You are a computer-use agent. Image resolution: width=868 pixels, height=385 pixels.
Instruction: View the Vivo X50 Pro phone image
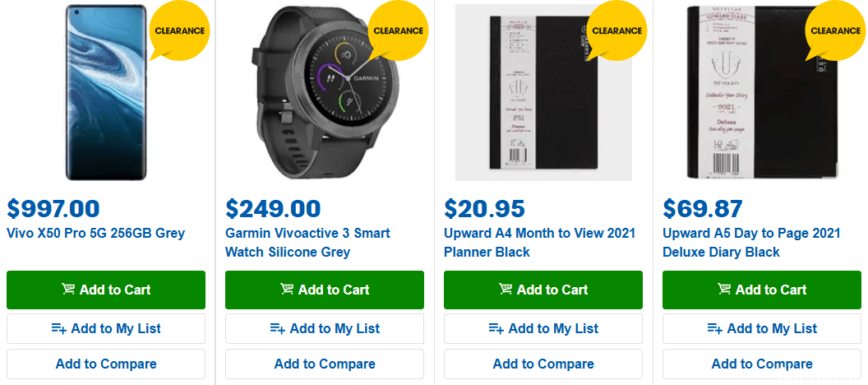106,92
